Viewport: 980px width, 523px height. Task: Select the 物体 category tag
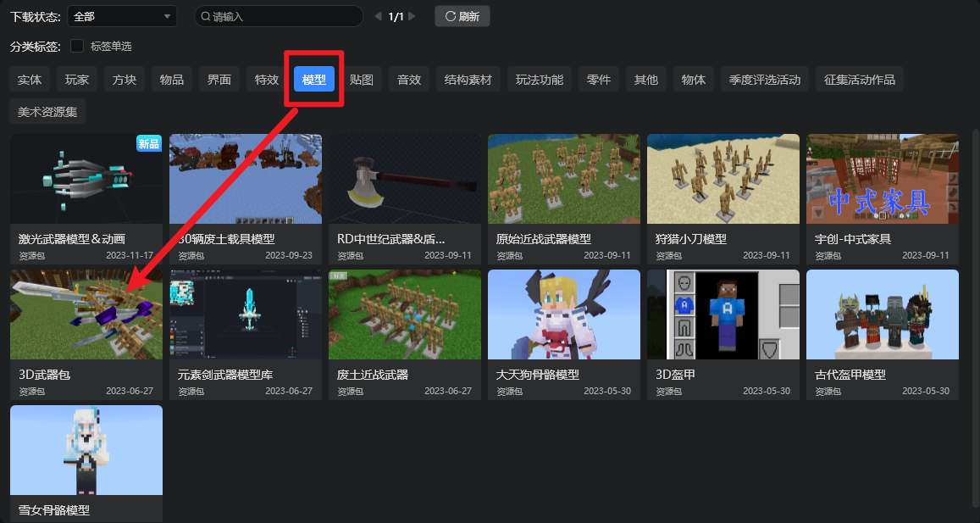coord(694,80)
